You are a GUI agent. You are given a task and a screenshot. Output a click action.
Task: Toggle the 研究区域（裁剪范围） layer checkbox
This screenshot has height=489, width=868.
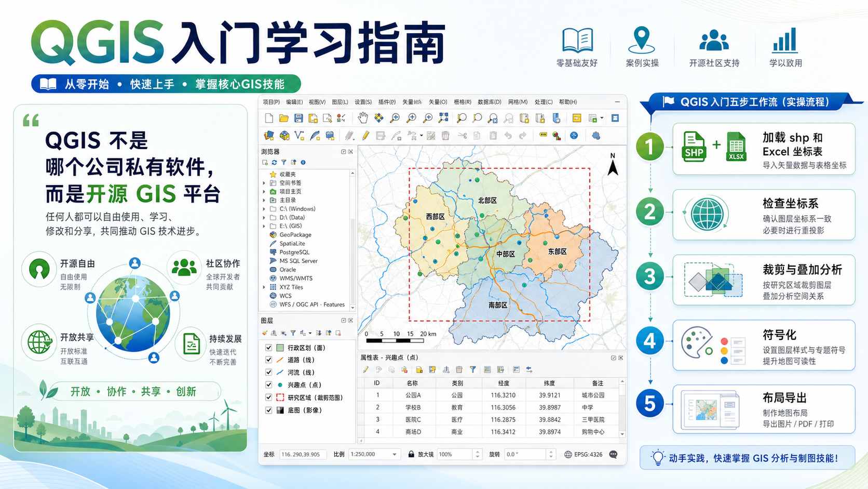click(268, 397)
